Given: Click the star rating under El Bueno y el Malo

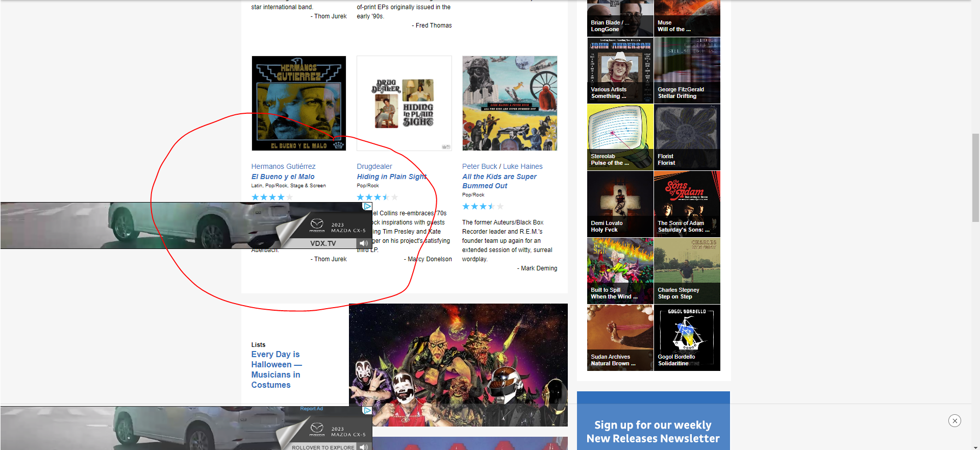Looking at the screenshot, I should [x=272, y=197].
